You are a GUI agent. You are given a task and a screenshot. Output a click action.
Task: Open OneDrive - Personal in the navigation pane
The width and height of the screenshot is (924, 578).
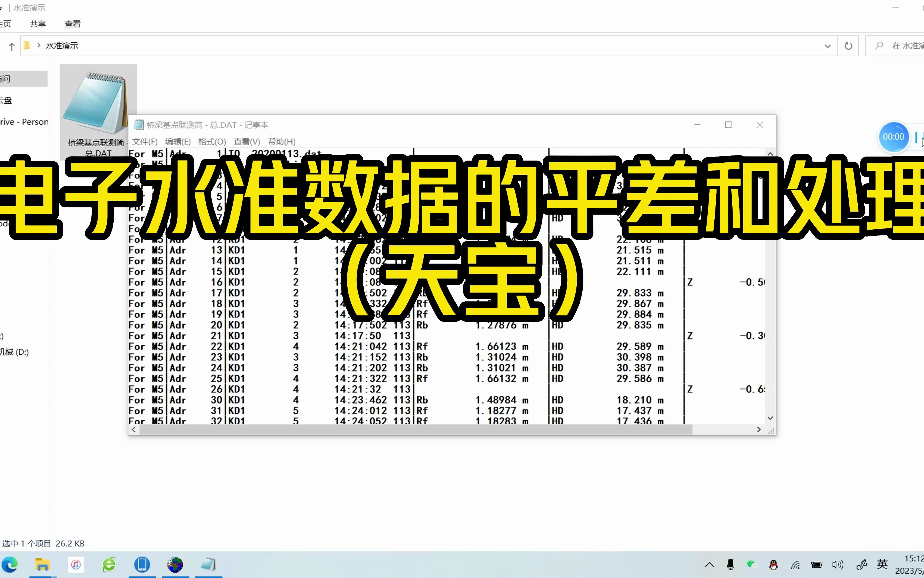pyautogui.click(x=24, y=121)
